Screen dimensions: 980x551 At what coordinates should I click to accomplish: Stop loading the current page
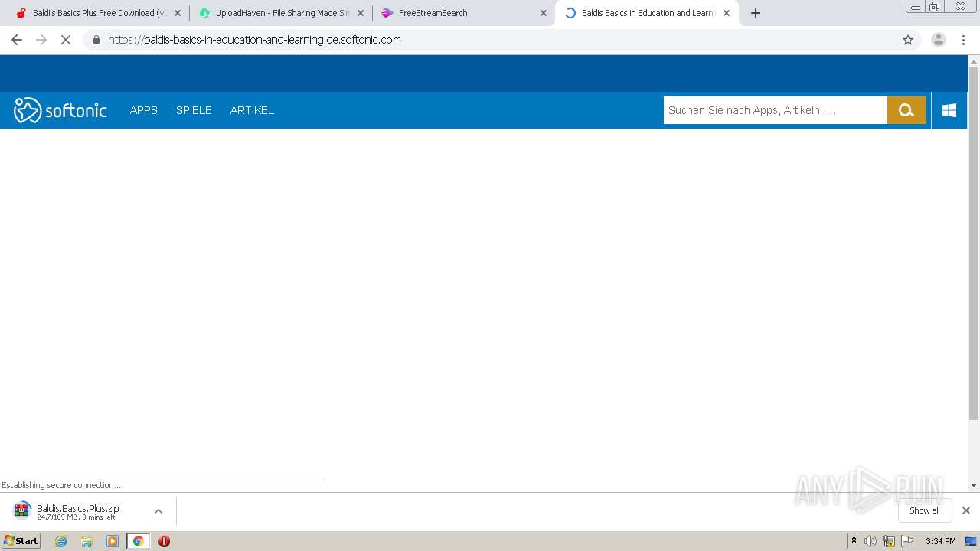[x=66, y=40]
